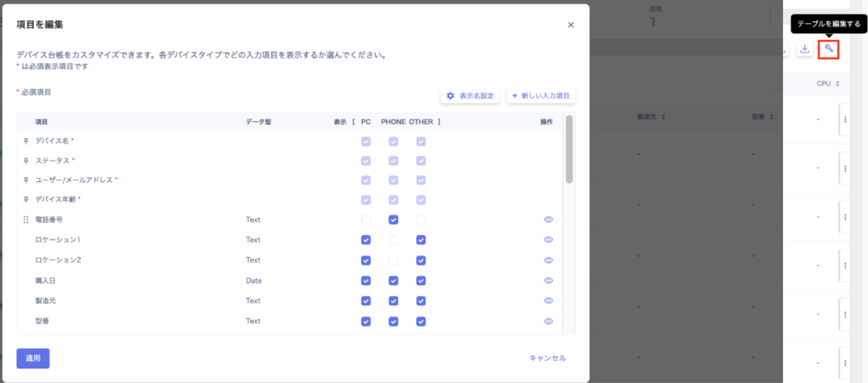The width and height of the screenshot is (868, 383).
Task: Uncheck PC box for 型番
Action: tap(366, 321)
